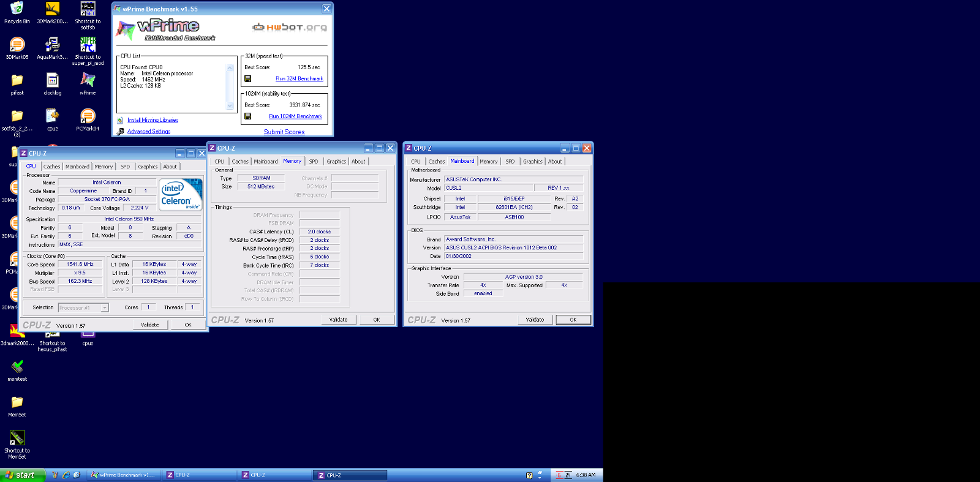980x482 pixels.
Task: Select the first CPU-Z taskbar button
Action: [198, 475]
